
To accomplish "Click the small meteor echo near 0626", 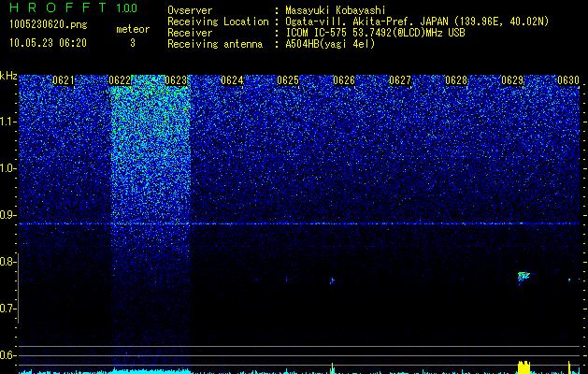I will coord(332,280).
